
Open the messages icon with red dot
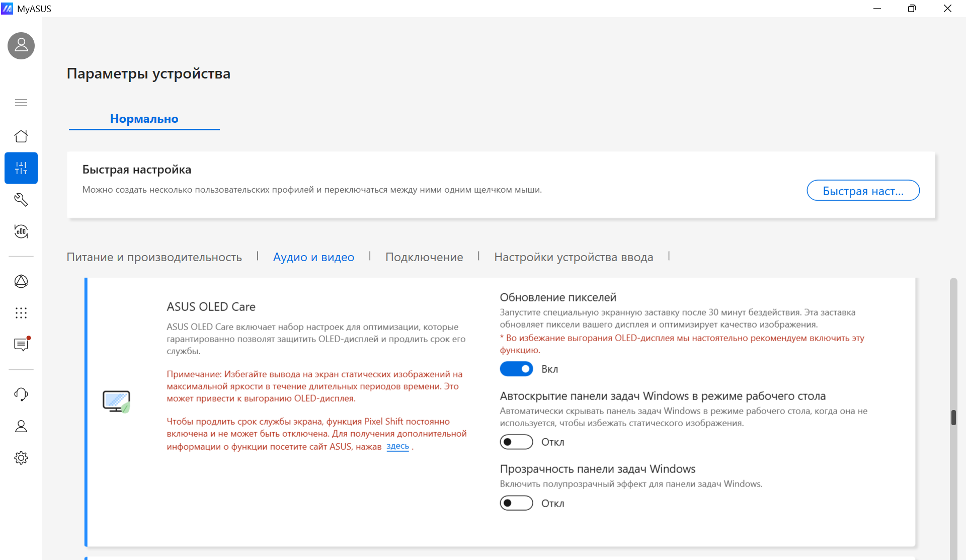(x=22, y=344)
